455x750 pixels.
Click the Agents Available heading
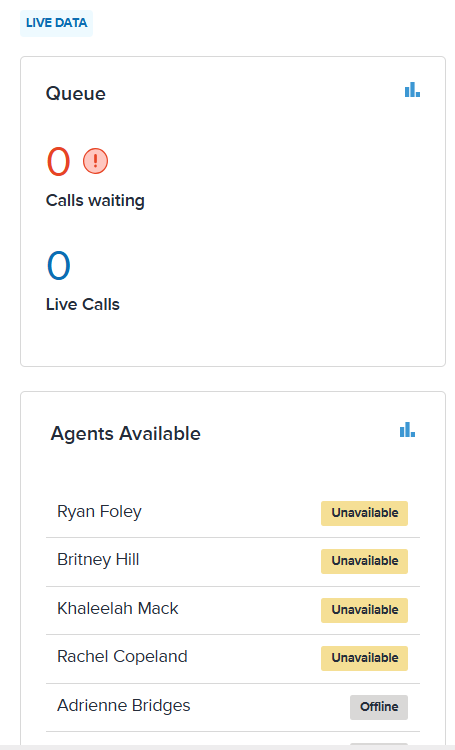[125, 434]
